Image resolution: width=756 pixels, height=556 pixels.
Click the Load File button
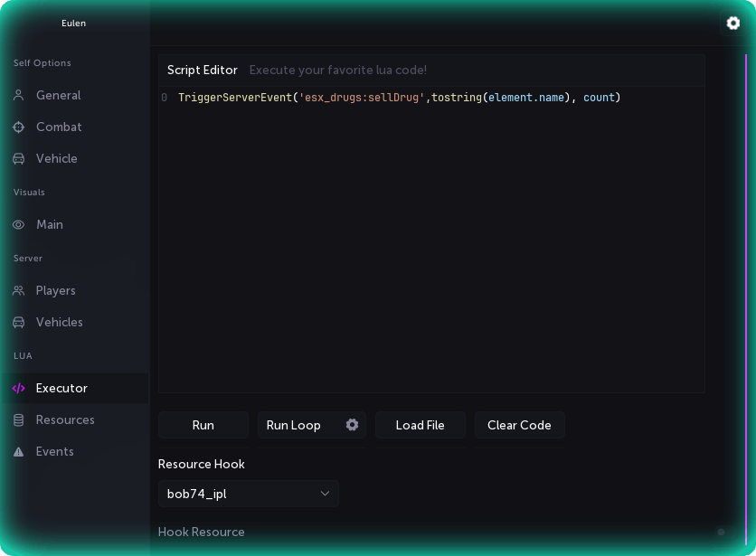(x=420, y=425)
